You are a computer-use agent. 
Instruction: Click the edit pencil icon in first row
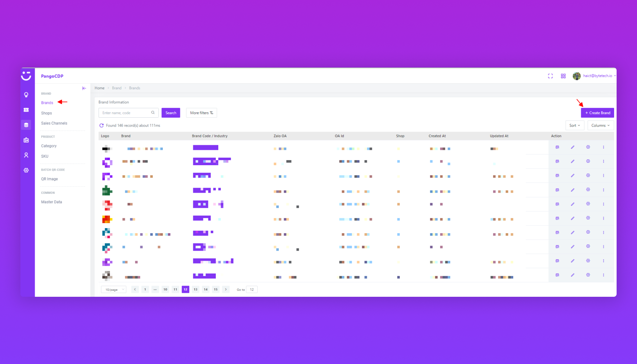click(x=573, y=147)
